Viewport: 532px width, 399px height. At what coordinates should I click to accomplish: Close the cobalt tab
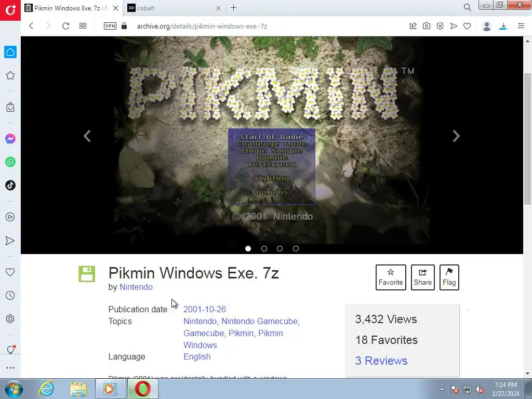click(x=219, y=8)
